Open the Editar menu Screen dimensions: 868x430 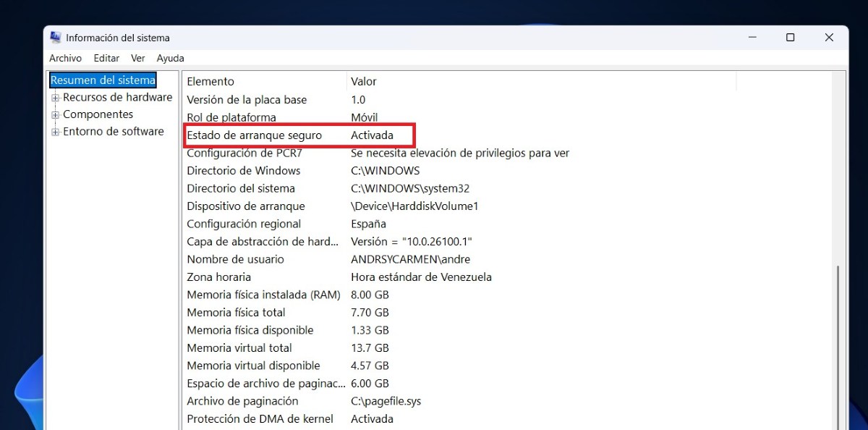[x=106, y=58]
